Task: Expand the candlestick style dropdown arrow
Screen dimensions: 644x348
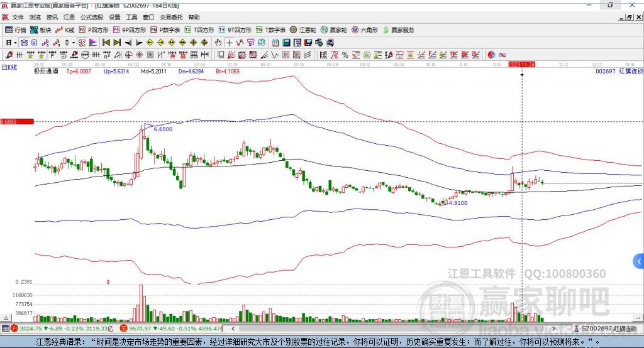Action: click(x=74, y=43)
